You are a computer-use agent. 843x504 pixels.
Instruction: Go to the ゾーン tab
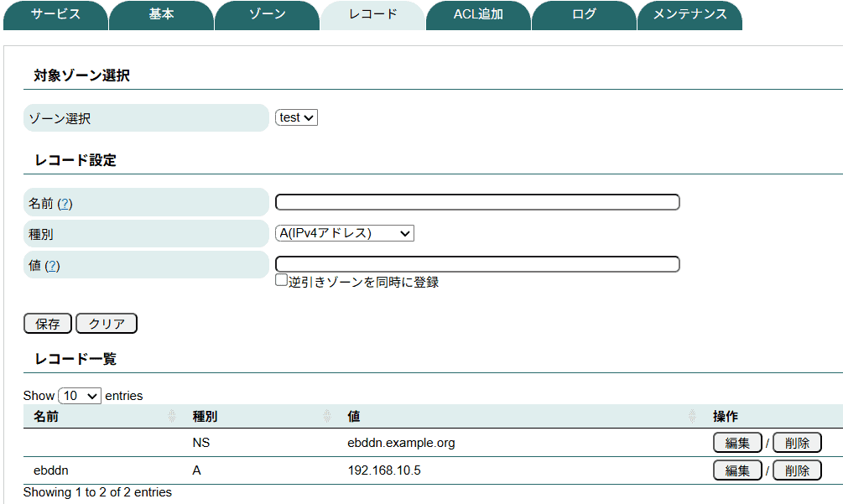[267, 15]
